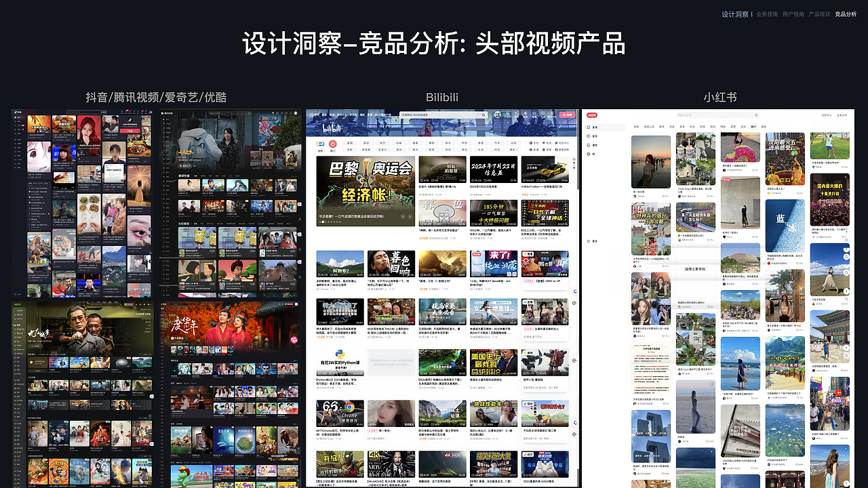Click slide nav item 业务视角
Image resolution: width=868 pixels, height=488 pixels.
coord(767,14)
